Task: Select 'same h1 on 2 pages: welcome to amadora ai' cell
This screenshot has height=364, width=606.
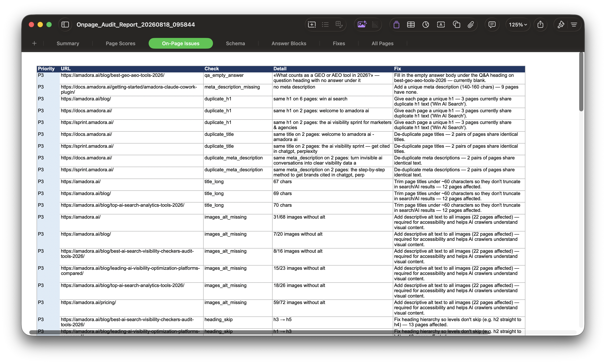Action: (x=332, y=113)
